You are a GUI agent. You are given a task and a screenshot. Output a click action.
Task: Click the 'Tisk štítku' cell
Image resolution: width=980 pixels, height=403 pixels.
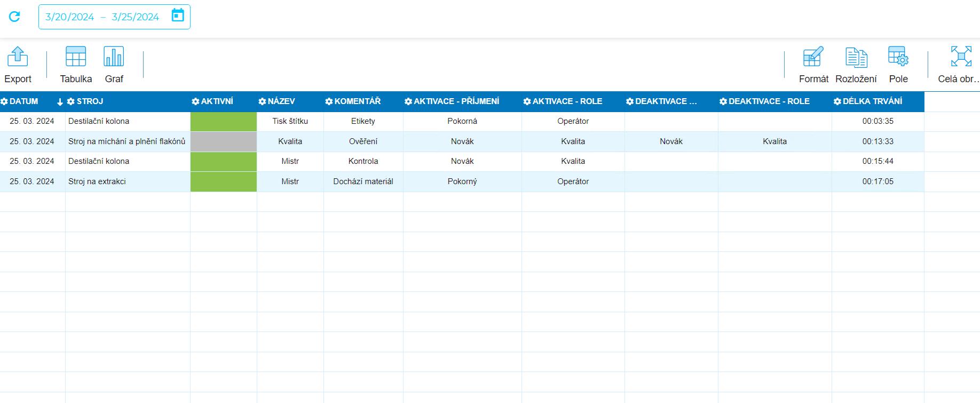click(x=290, y=121)
